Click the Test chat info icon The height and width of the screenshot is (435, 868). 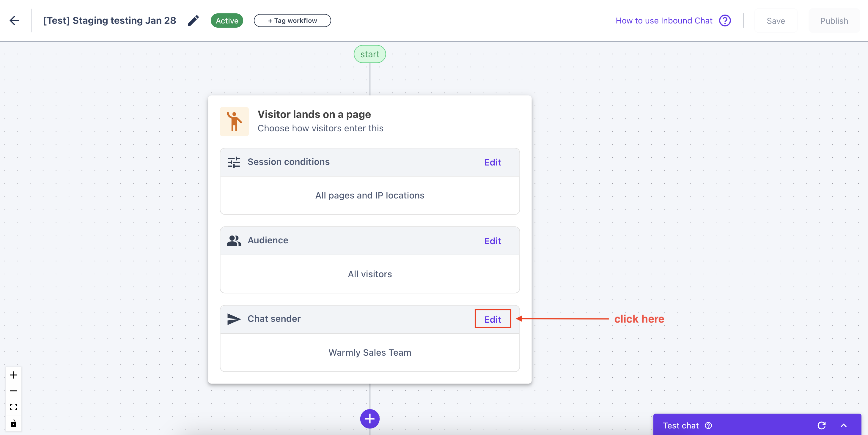[708, 425]
